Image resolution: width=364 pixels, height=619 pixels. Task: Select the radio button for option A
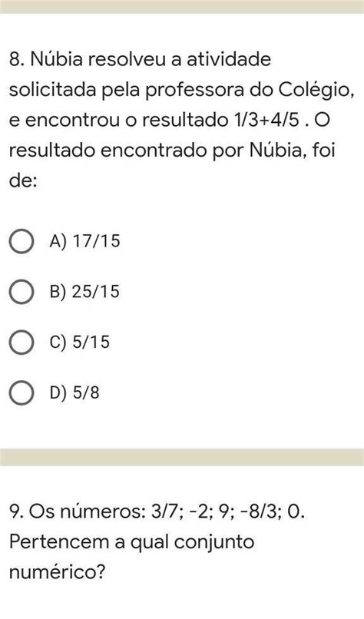(21, 241)
